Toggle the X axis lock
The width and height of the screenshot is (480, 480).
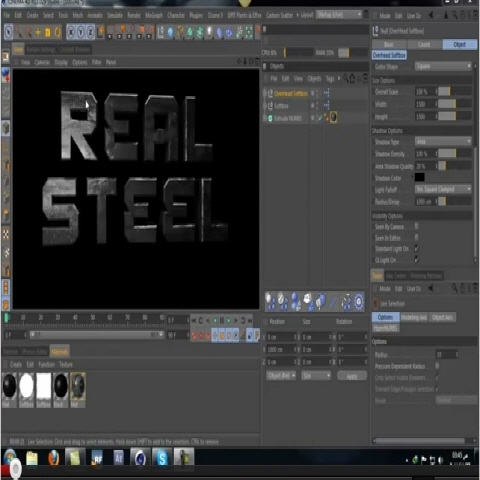71,32
